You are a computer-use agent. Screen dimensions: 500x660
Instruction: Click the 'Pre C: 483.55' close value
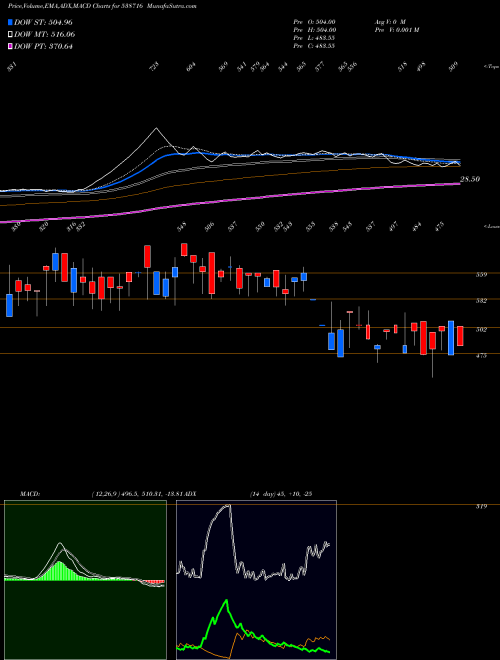pyautogui.click(x=314, y=46)
